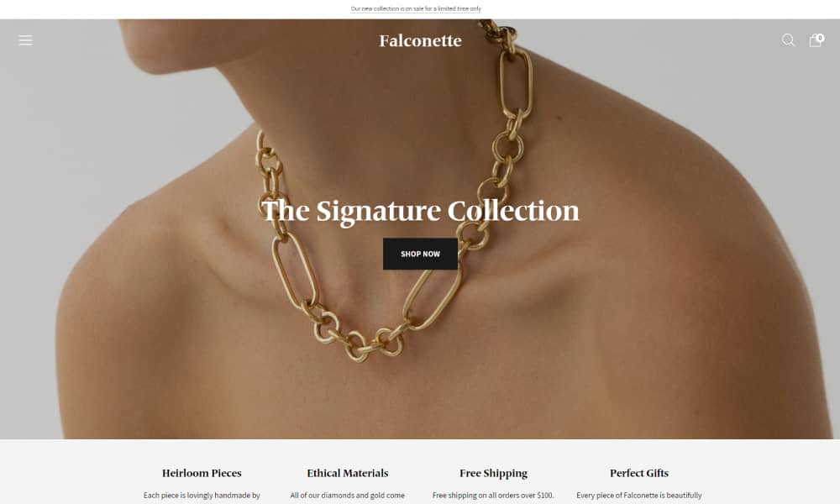Click the Perfect Gifts heading
The height and width of the screenshot is (504, 840).
pyautogui.click(x=638, y=473)
